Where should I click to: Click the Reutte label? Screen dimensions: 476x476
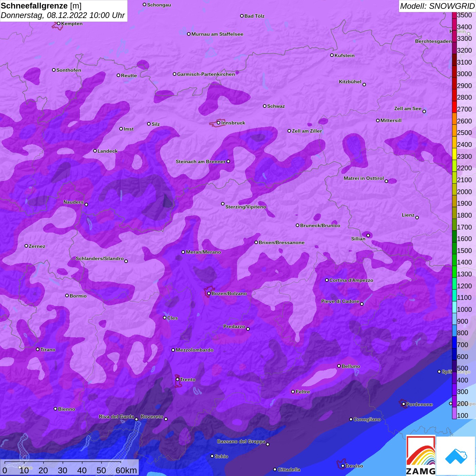[x=129, y=75]
